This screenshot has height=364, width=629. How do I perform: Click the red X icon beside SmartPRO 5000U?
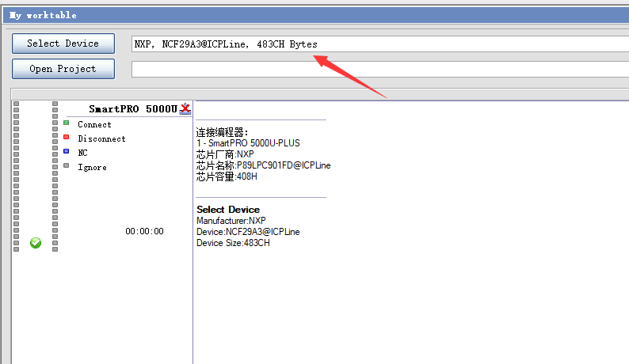coord(185,108)
